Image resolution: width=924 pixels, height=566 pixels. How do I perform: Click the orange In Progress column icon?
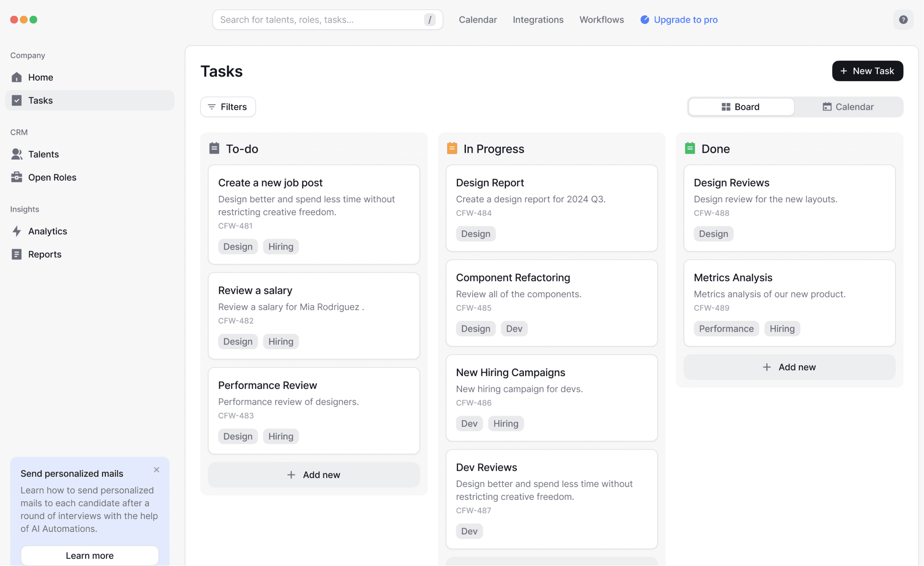point(452,148)
